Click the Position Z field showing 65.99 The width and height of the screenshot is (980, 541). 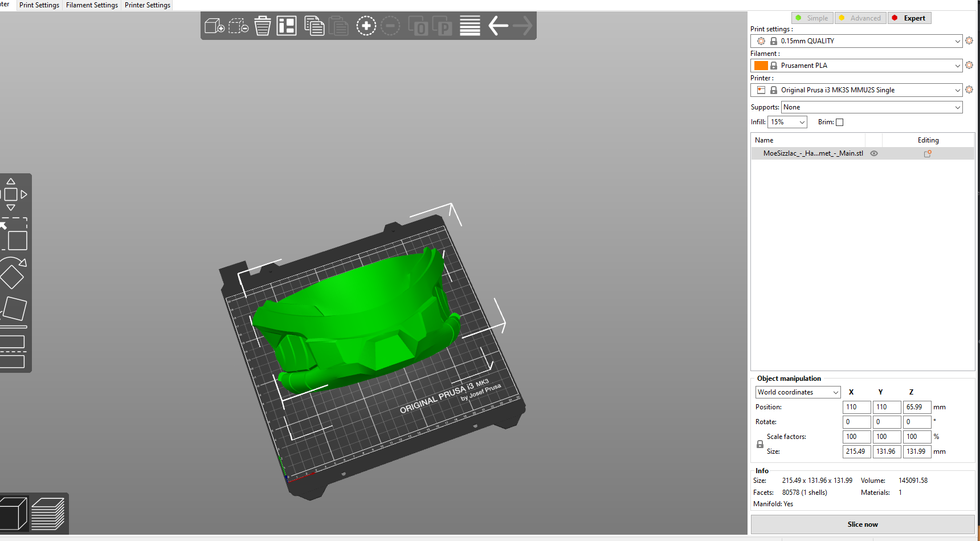tap(917, 407)
